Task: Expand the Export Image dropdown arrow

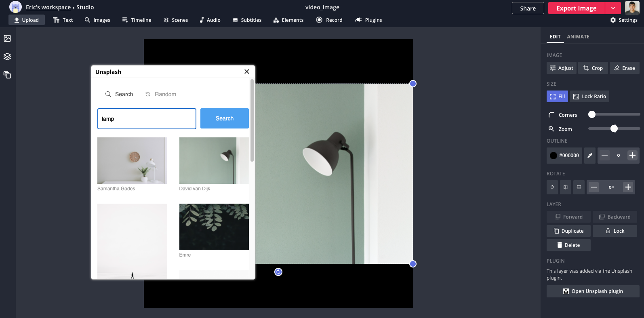Action: click(613, 8)
